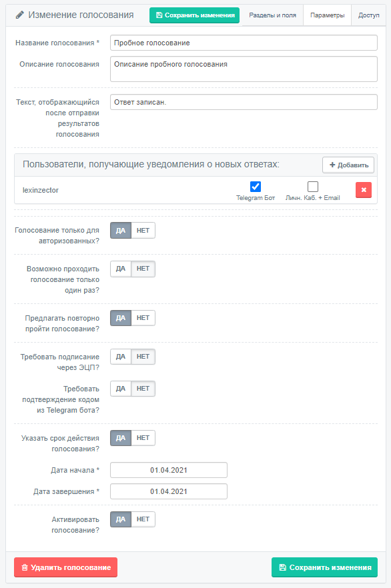Click the Дата начала date field
Image resolution: width=391 pixels, height=588 pixels.
(169, 470)
